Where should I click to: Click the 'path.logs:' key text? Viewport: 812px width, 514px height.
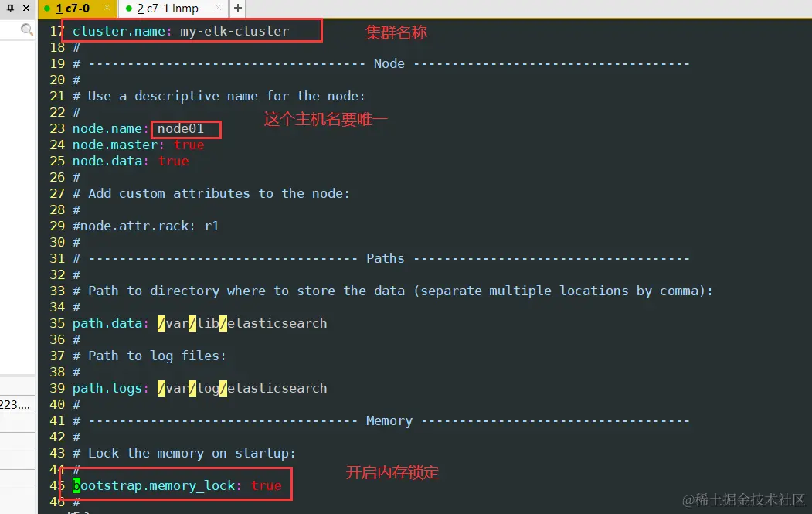pyautogui.click(x=110, y=388)
